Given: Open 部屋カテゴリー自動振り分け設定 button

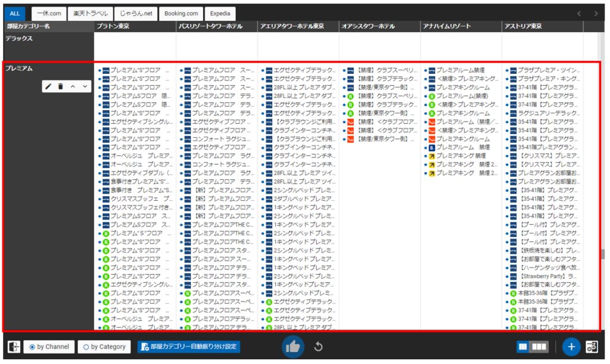Looking at the screenshot, I should click(x=188, y=347).
